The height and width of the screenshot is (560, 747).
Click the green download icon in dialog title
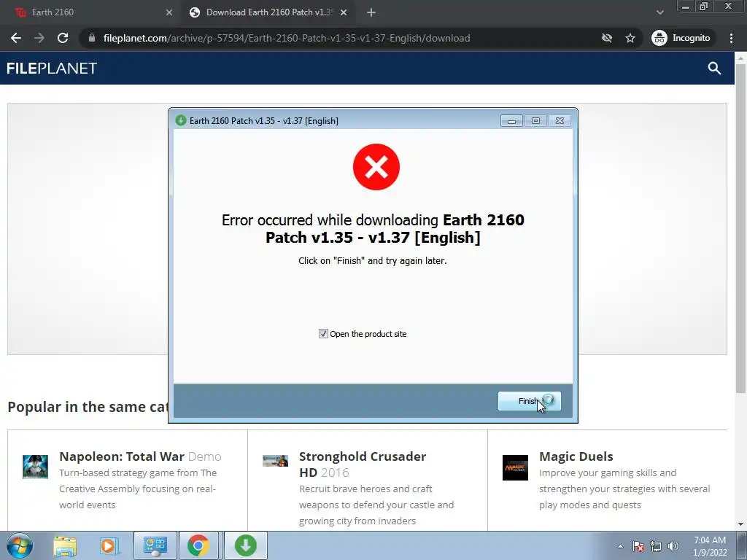[181, 120]
